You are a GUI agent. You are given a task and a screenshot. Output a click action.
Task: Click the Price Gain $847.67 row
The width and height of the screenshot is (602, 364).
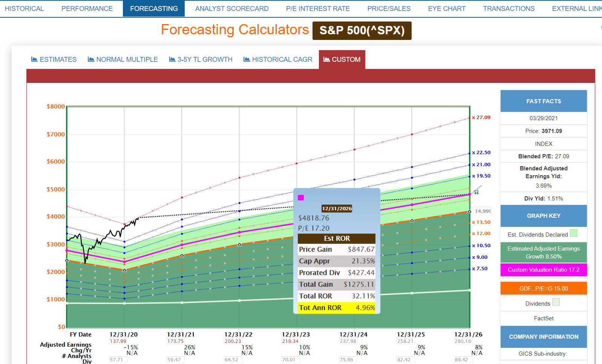coord(337,249)
